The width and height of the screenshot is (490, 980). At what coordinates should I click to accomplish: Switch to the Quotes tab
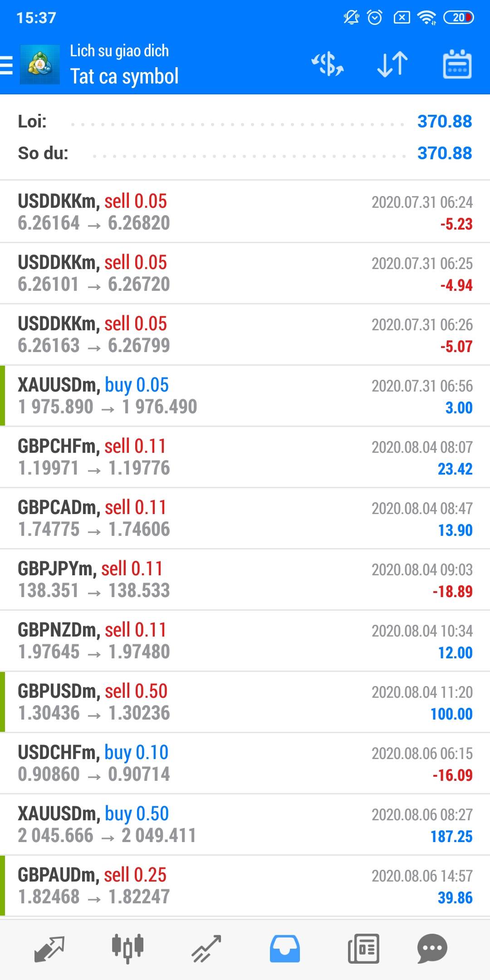pyautogui.click(x=49, y=949)
